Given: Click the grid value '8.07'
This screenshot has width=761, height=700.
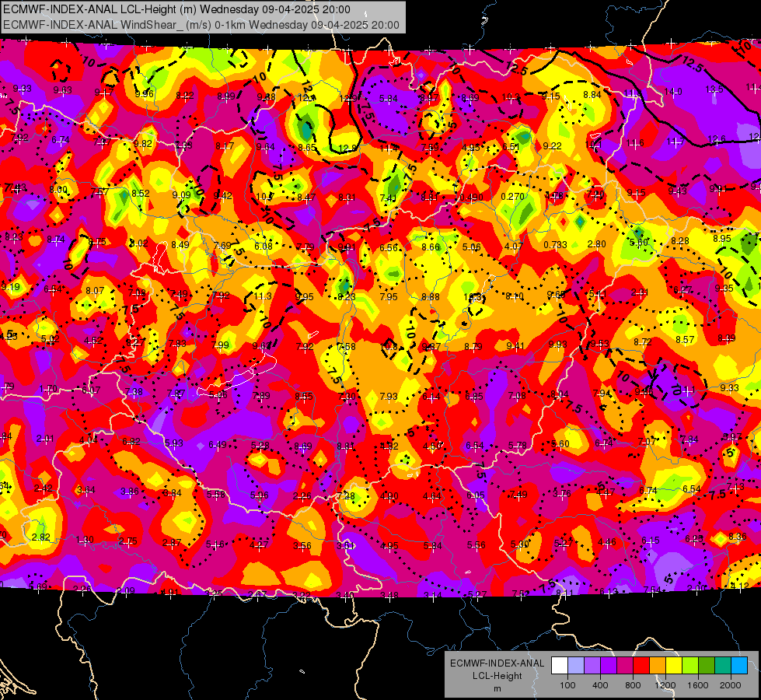Looking at the screenshot, I should (x=95, y=290).
